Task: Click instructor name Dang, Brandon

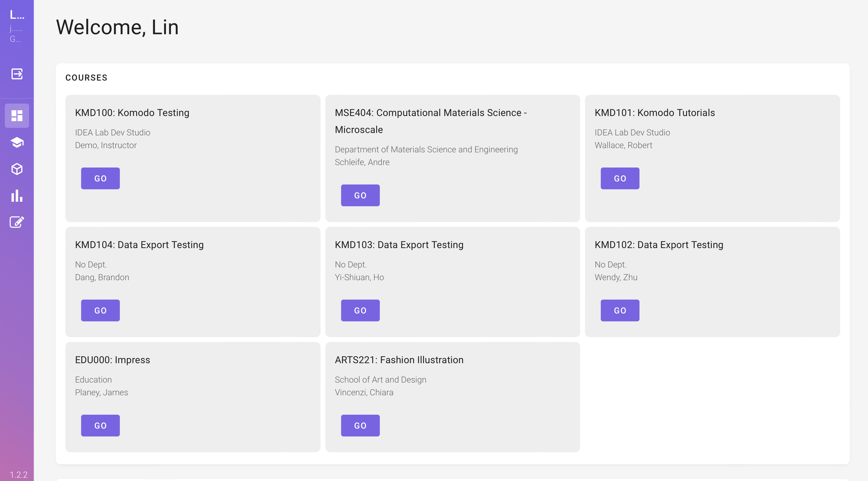Action: point(102,277)
